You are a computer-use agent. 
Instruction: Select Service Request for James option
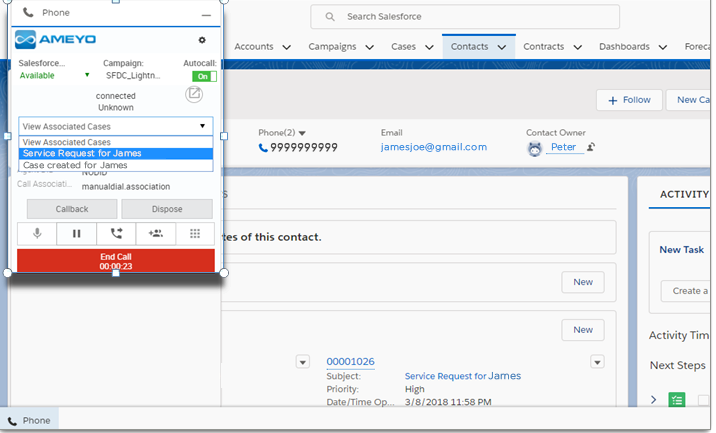pyautogui.click(x=116, y=153)
